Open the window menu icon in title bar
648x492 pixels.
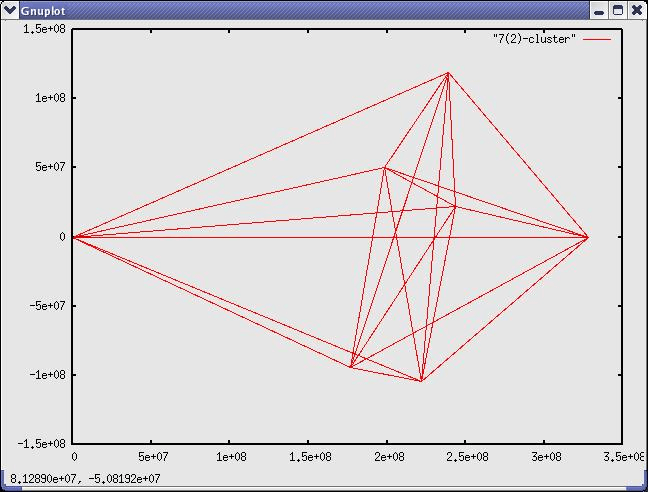tap(9, 10)
